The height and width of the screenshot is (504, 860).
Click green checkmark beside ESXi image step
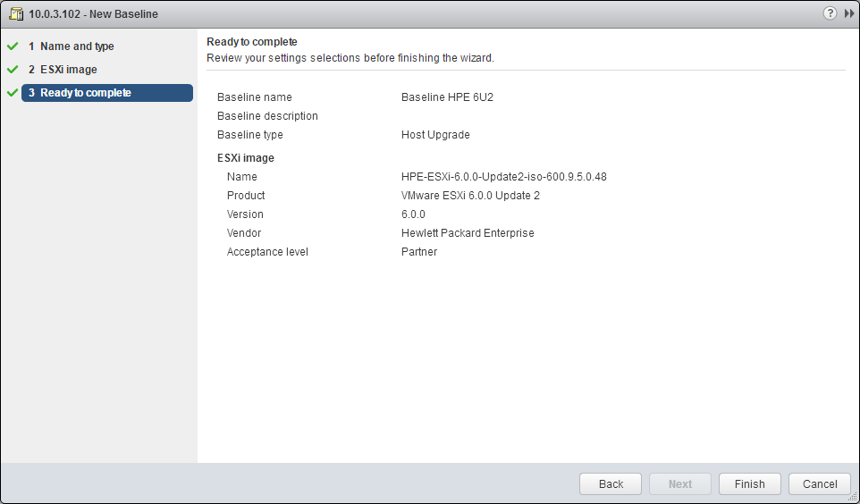pyautogui.click(x=13, y=70)
